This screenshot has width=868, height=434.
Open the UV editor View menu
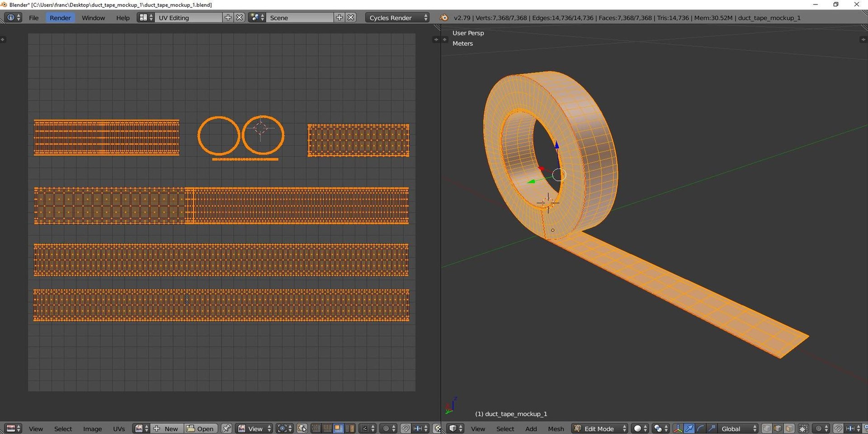point(36,429)
